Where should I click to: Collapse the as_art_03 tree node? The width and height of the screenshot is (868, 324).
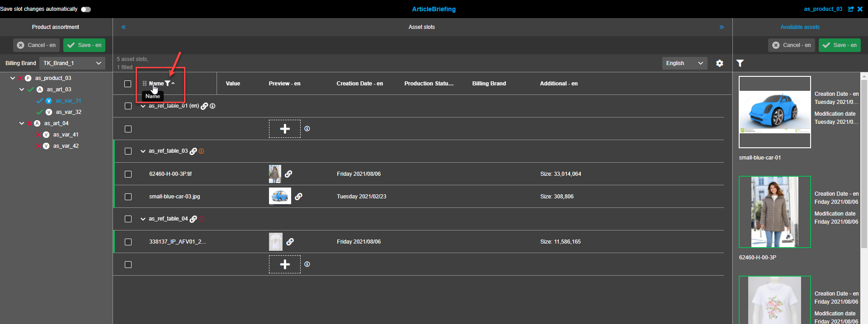[22, 89]
